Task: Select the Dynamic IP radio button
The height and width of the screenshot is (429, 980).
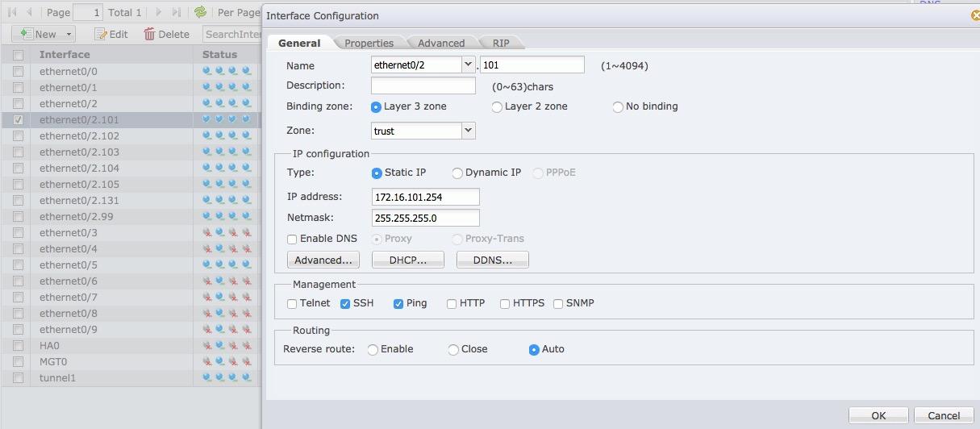Action: coord(457,173)
